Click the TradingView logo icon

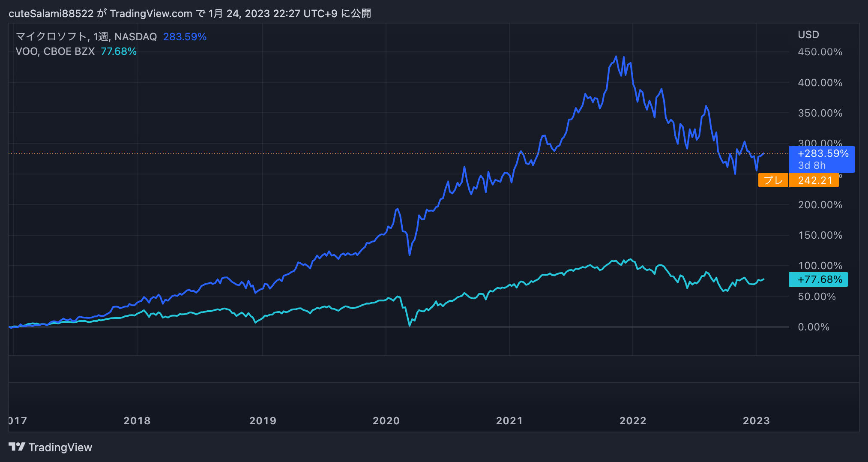pyautogui.click(x=17, y=447)
